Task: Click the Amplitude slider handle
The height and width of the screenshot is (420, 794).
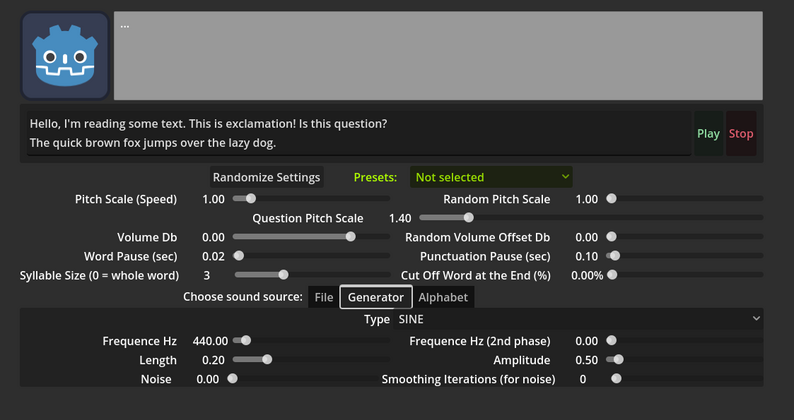Action: tap(618, 360)
